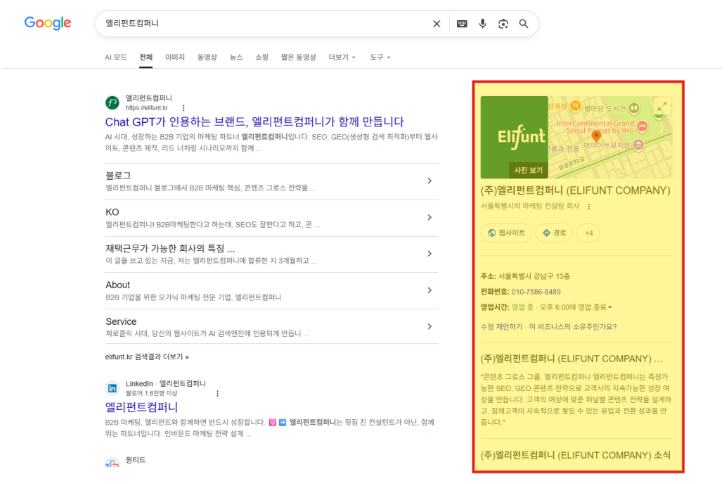Click the 사진 보기 button on logo

coord(528,170)
